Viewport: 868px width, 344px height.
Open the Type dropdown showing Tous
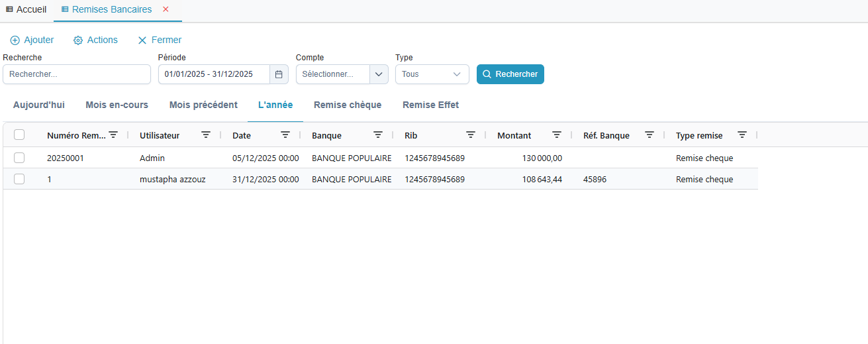(x=432, y=74)
